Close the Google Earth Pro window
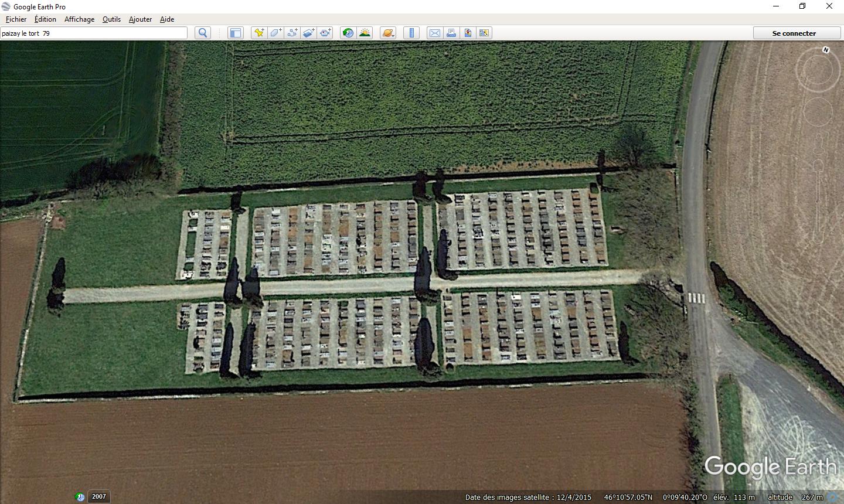This screenshot has width=844, height=504. point(829,6)
